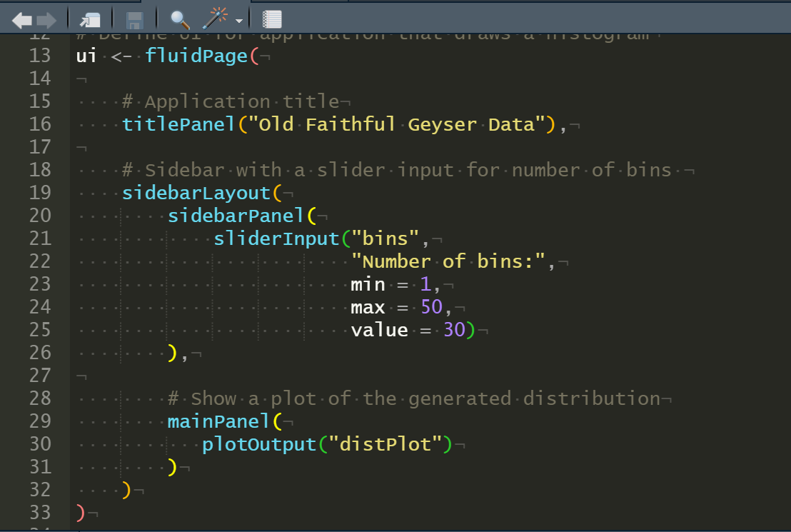Place cursor on the 'ui' variable
The height and width of the screenshot is (532, 791).
point(86,56)
